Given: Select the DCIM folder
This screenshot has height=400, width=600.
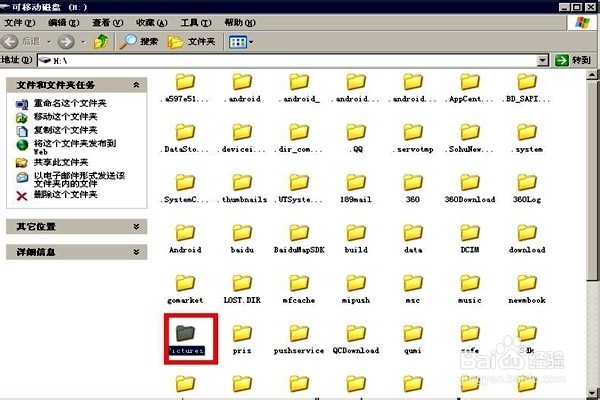Looking at the screenshot, I should point(470,239).
